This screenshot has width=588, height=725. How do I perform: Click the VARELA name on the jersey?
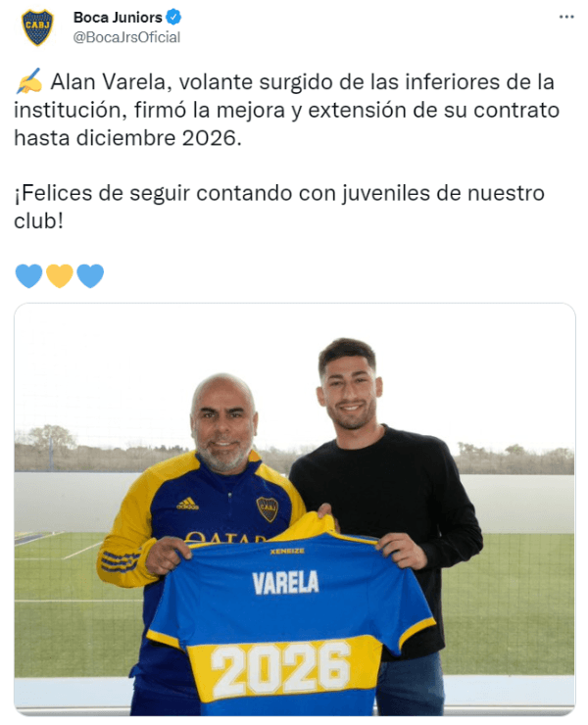tap(285, 582)
